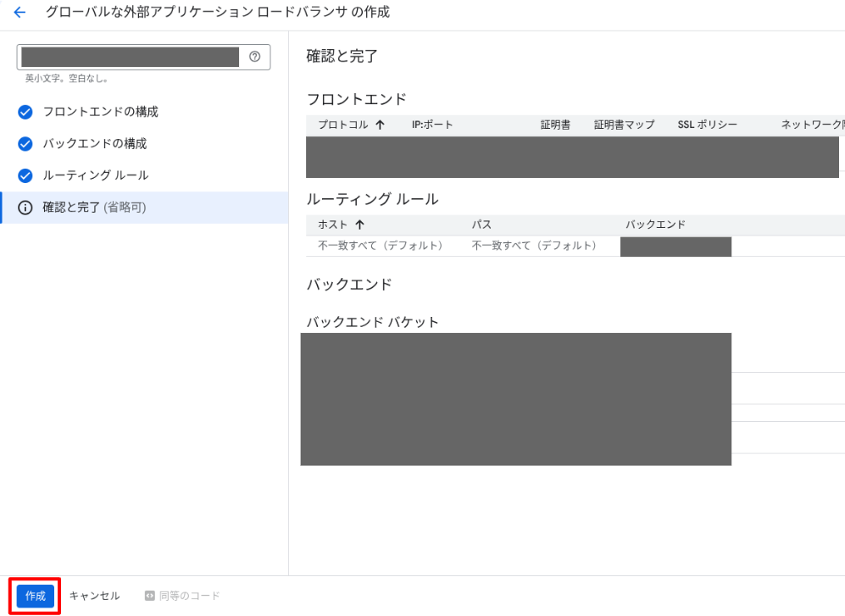Click the code icon beside 同等のコード
Viewport: 845px width, 616px height.
(x=150, y=596)
